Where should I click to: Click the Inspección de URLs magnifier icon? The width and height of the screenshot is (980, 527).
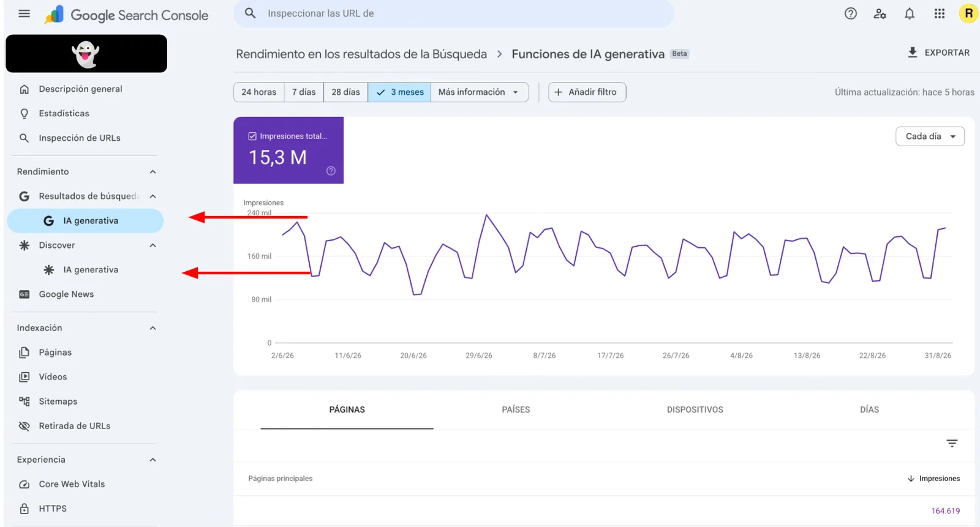(x=24, y=138)
